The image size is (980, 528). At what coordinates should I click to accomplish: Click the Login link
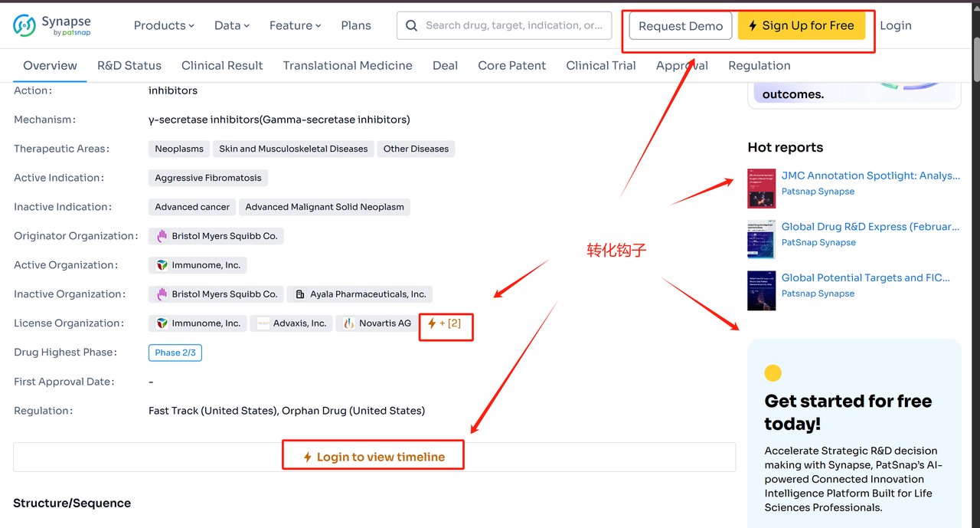[896, 25]
